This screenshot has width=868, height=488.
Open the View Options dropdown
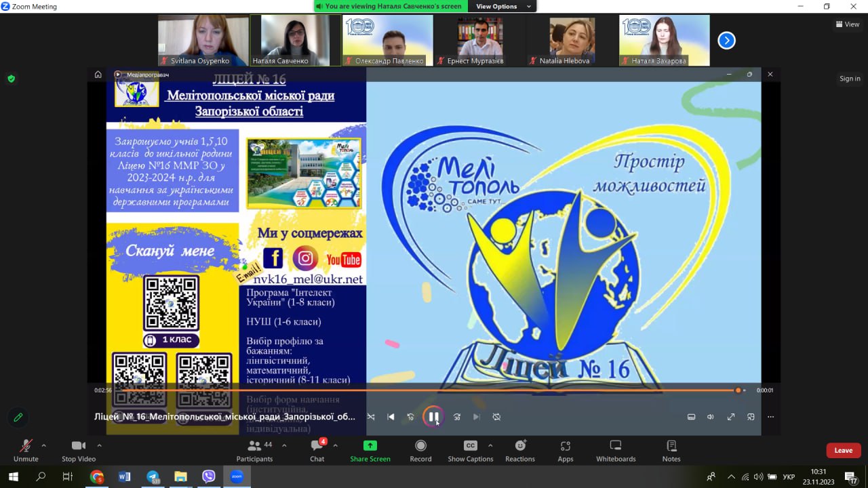(x=500, y=6)
